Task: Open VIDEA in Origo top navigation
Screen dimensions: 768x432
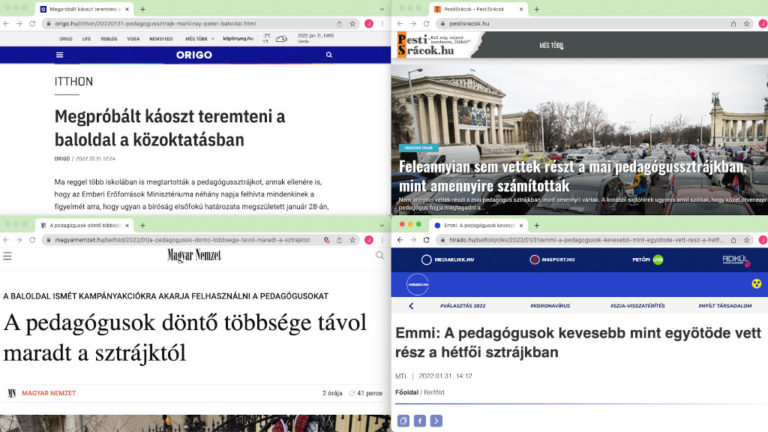Action: (x=133, y=39)
